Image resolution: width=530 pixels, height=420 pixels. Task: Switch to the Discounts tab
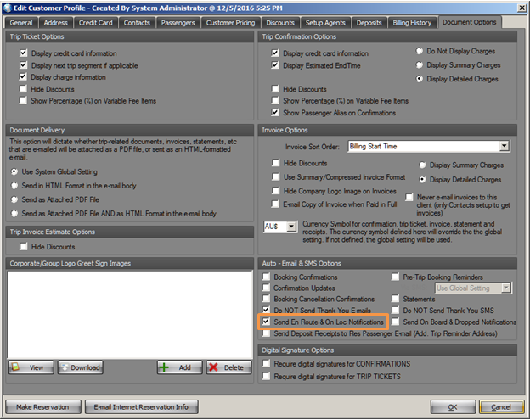pyautogui.click(x=280, y=23)
